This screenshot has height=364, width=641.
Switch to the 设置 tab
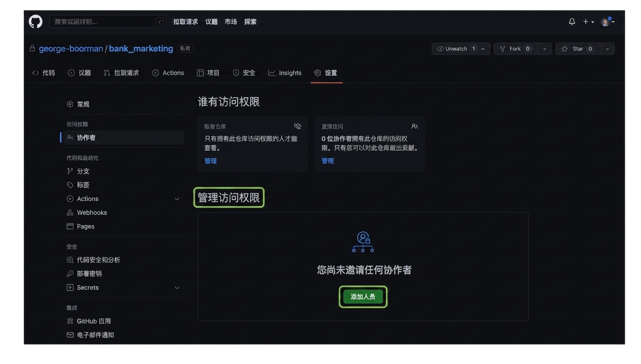[x=326, y=73]
